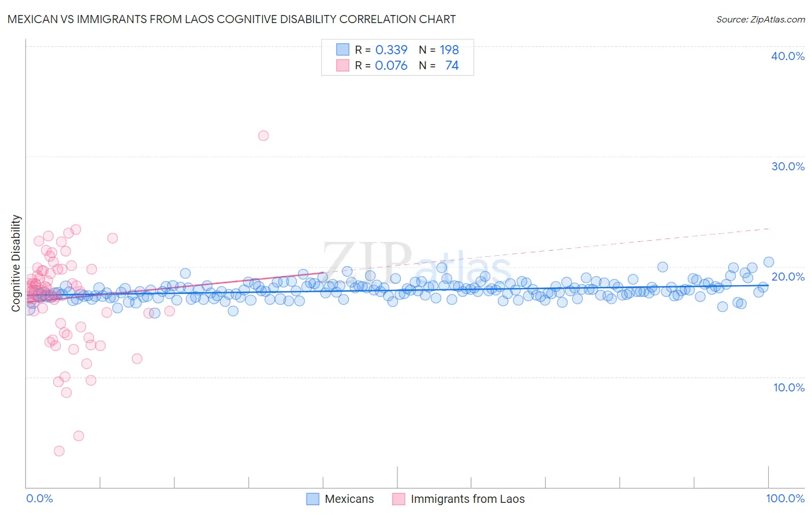This screenshot has height=515, width=812.
Task: Click the Immigrants from Laos pink swatch
Action: [x=398, y=499]
